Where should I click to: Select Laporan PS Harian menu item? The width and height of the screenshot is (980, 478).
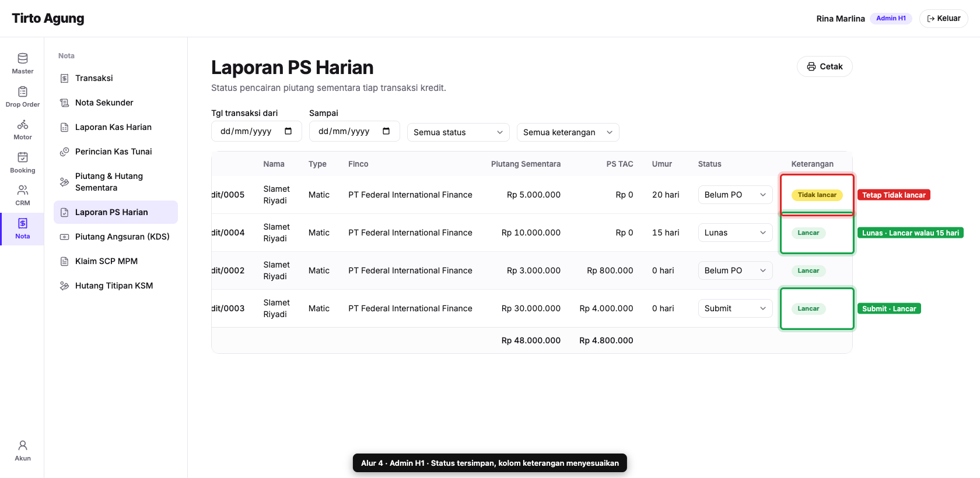tap(116, 212)
